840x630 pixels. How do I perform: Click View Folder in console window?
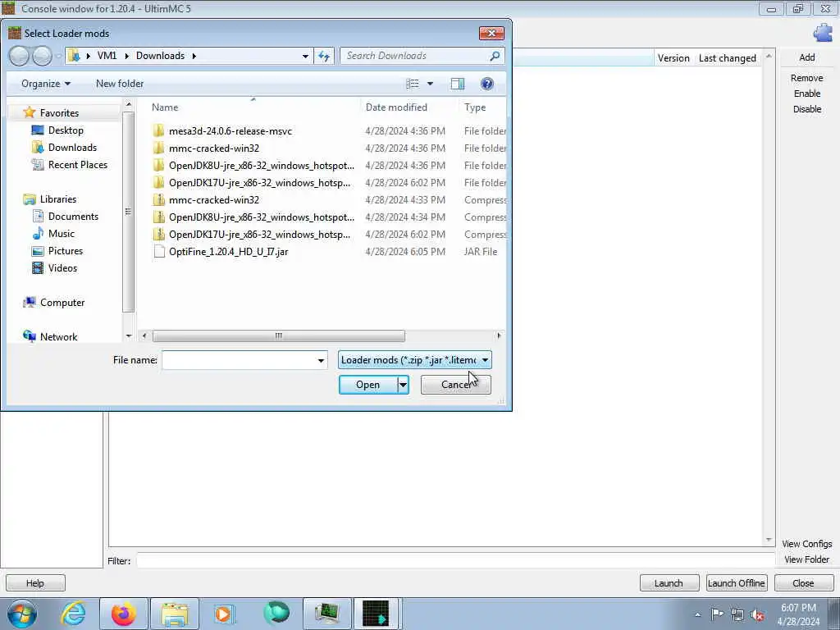coord(807,559)
